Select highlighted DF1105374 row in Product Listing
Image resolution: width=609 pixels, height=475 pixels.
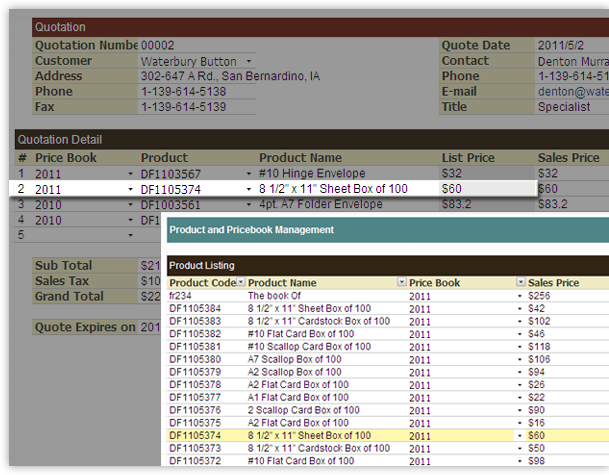coord(388,435)
